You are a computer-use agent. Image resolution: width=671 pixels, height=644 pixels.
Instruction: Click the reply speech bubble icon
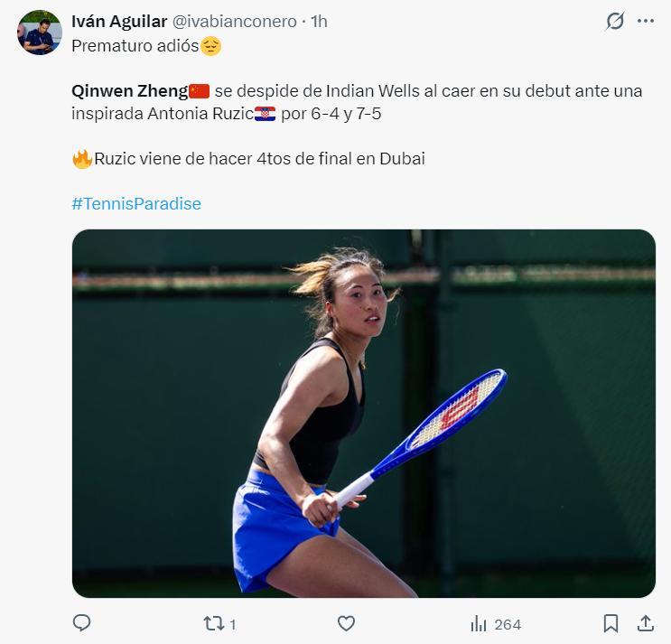pyautogui.click(x=81, y=623)
